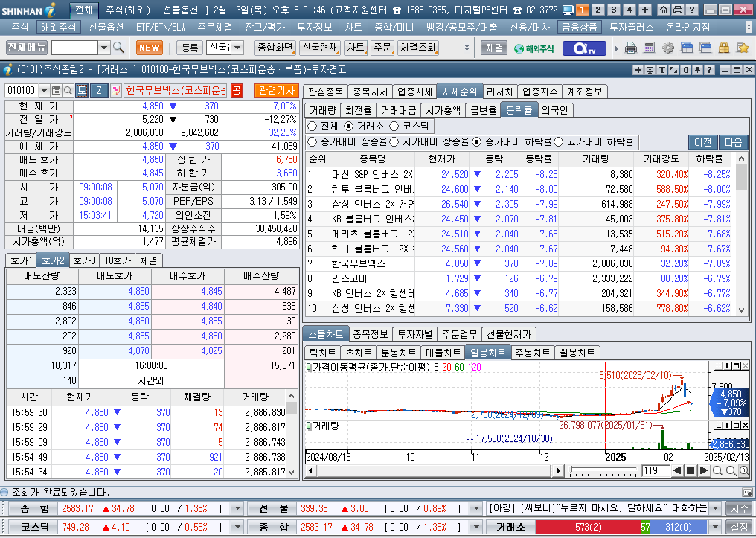Image resolution: width=756 pixels, height=538 pixels.
Task: Click the 다음 button in ranking panel
Action: point(734,142)
